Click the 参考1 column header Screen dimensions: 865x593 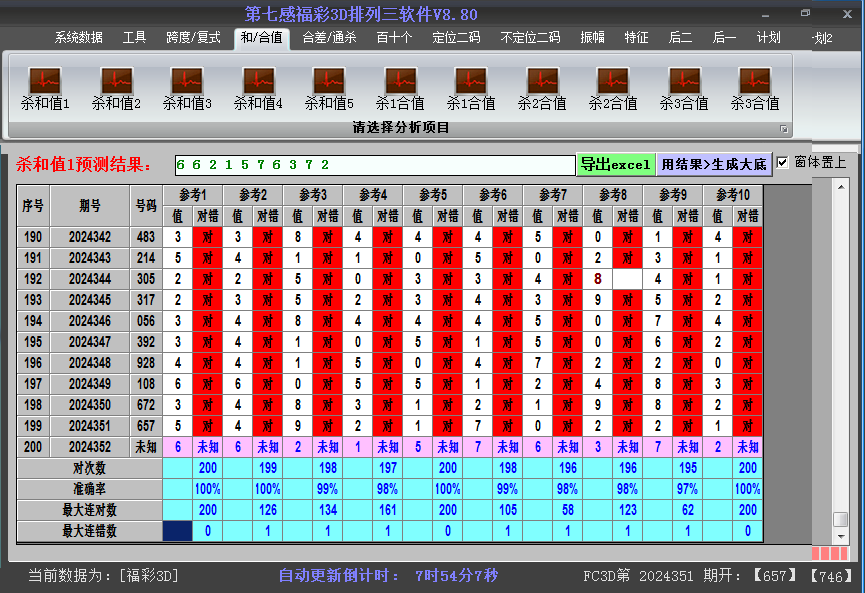pos(193,195)
